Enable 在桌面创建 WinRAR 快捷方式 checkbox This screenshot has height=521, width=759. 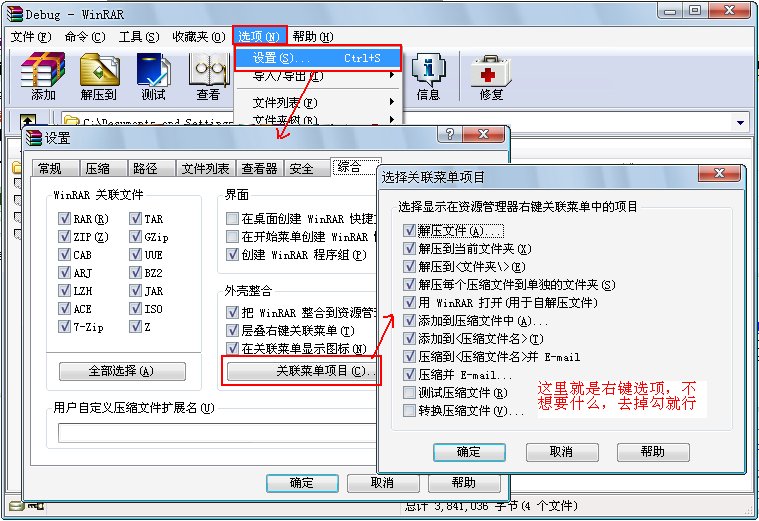point(232,219)
